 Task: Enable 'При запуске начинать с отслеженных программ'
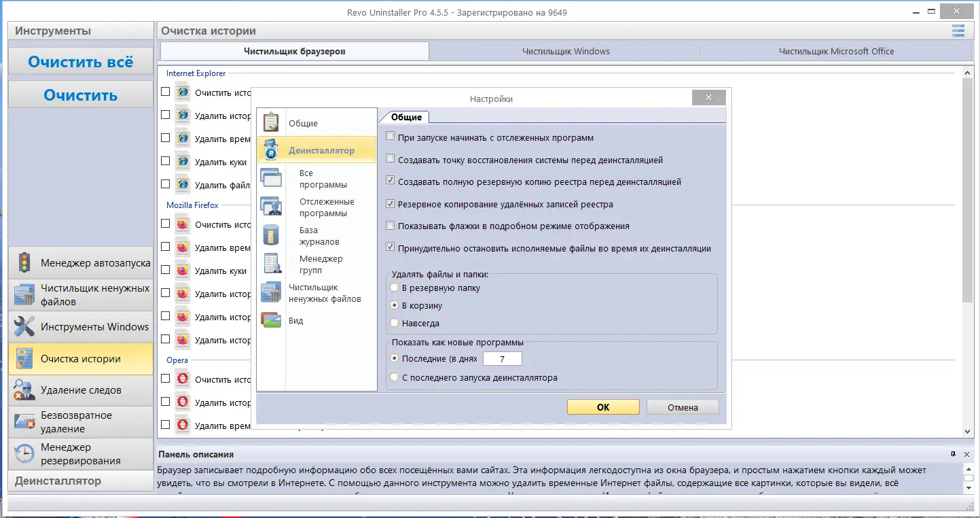[390, 137]
